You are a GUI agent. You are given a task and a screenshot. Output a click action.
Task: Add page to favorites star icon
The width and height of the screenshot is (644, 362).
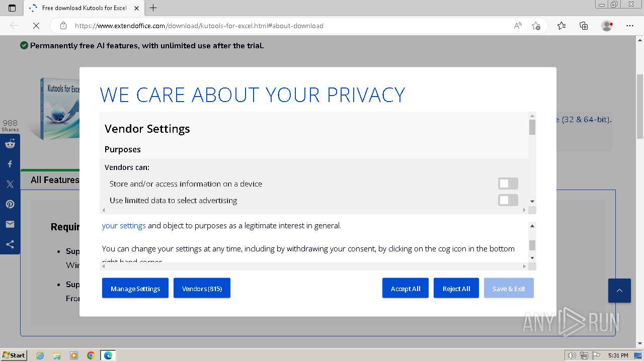tap(536, 26)
